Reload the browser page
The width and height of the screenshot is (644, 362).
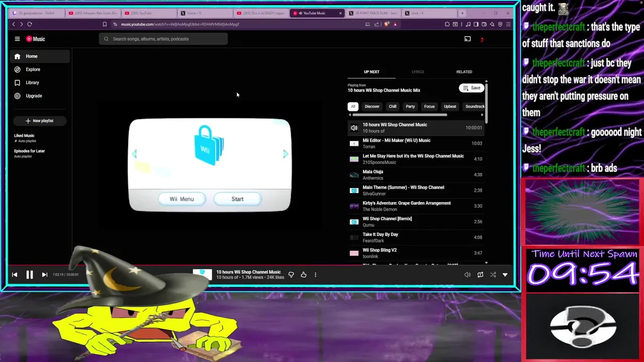click(30, 24)
